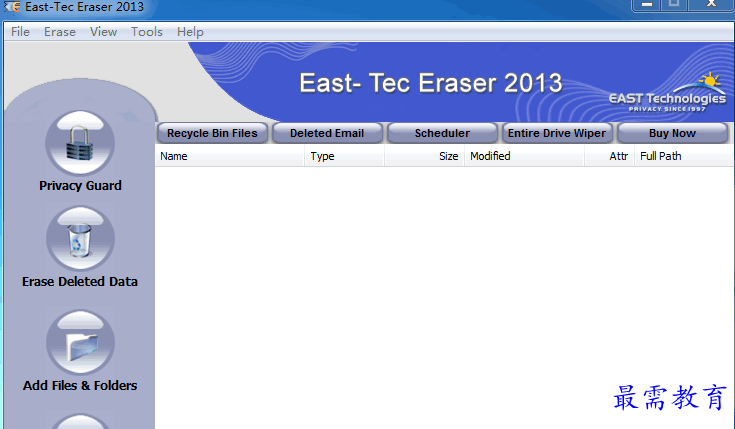Image resolution: width=735 pixels, height=429 pixels.
Task: Open the File menu
Action: tap(20, 32)
